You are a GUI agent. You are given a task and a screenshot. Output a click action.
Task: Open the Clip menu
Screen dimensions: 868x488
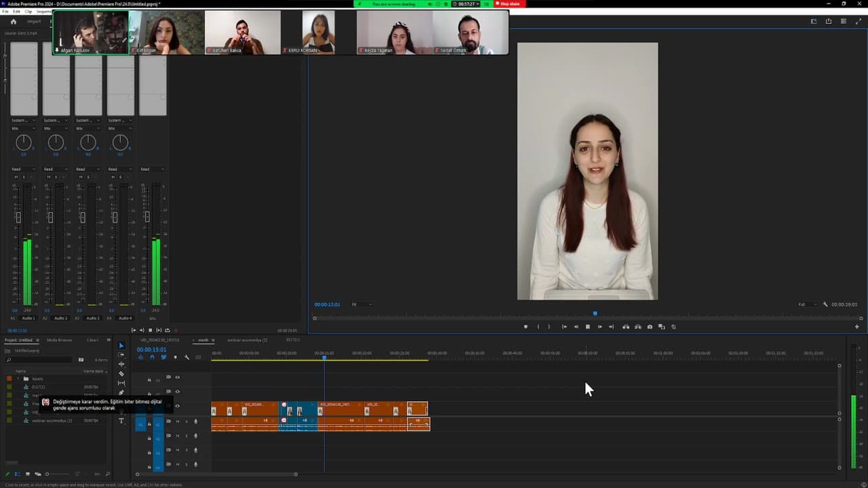[28, 12]
